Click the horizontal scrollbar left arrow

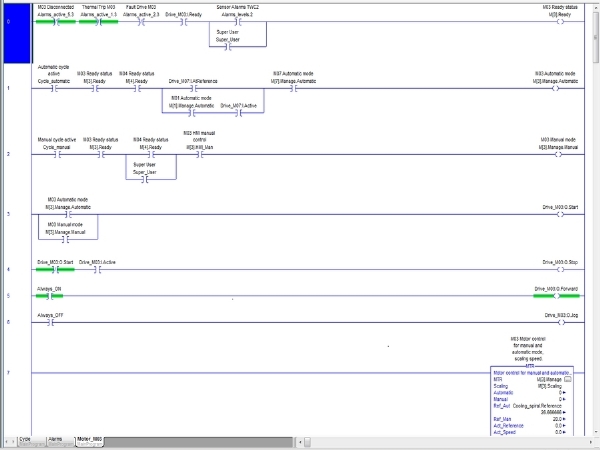click(300, 442)
